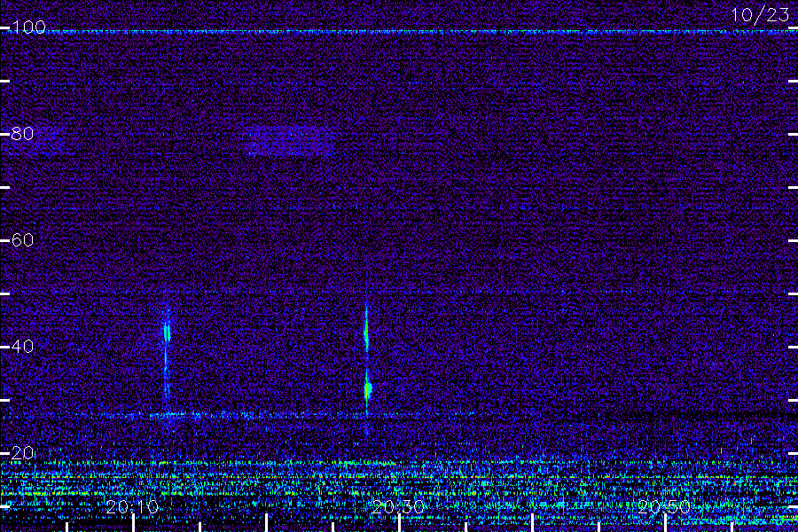The image size is (798, 532).
Task: Click the 10/23 date label
Action: (761, 15)
